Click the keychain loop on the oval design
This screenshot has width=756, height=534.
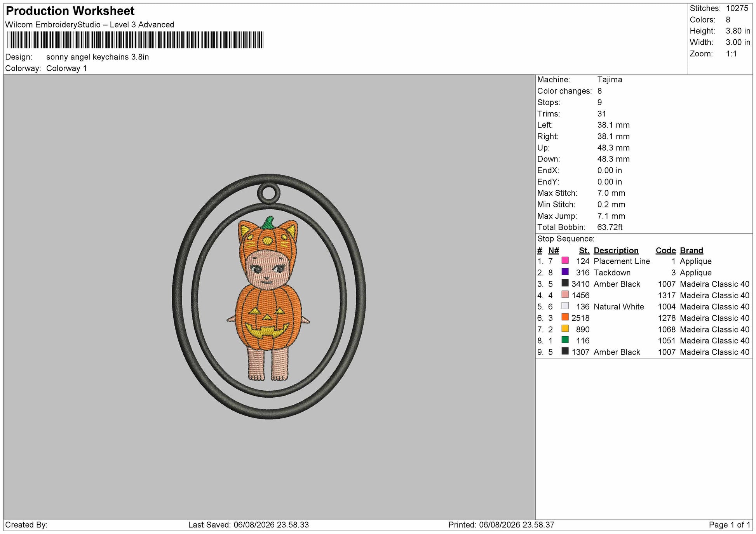click(x=268, y=193)
